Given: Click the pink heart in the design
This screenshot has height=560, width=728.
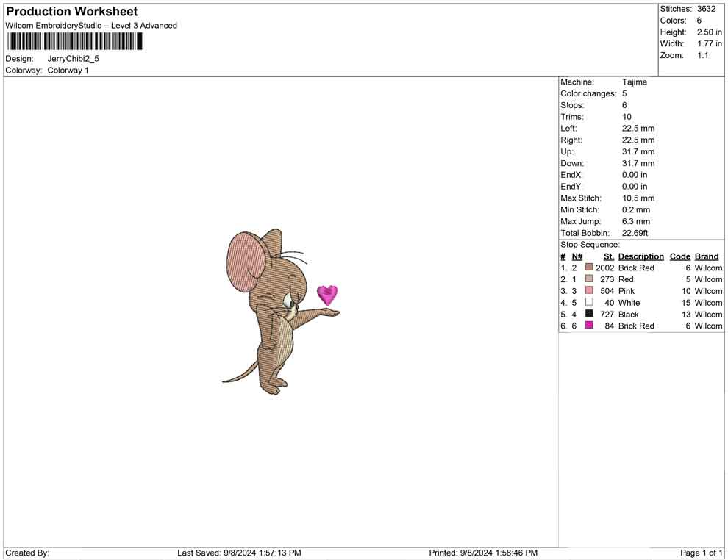Looking at the screenshot, I should [x=327, y=295].
